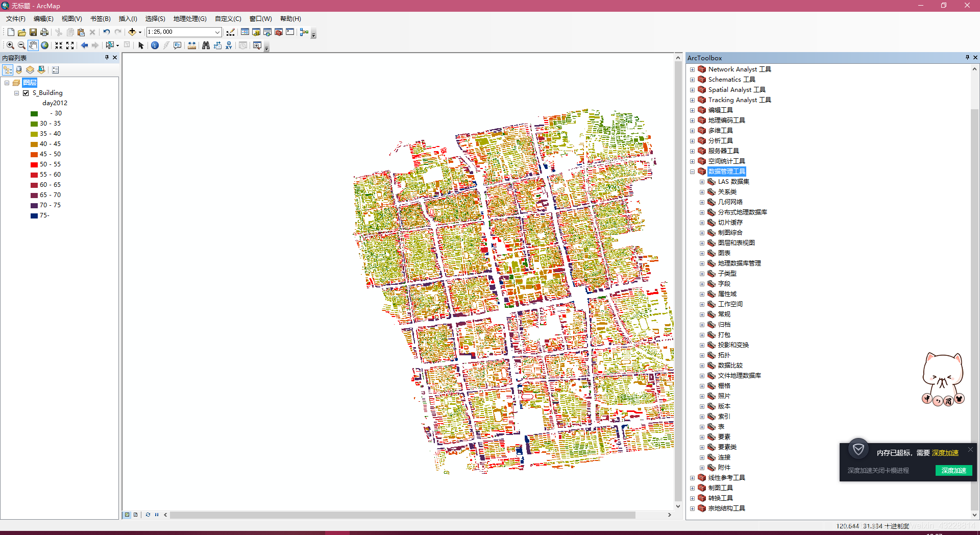The width and height of the screenshot is (980, 535).
Task: Switch to List By Source view
Action: [x=19, y=70]
